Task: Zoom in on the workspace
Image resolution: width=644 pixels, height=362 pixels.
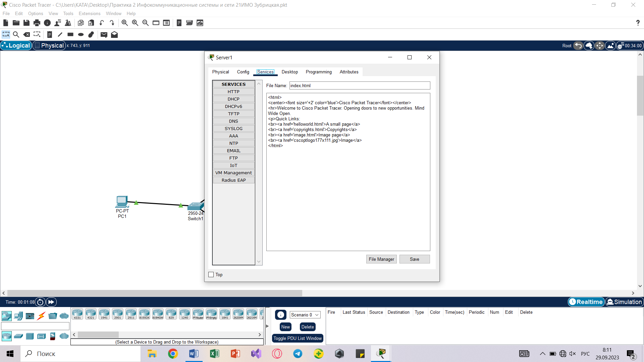Action: (125, 23)
